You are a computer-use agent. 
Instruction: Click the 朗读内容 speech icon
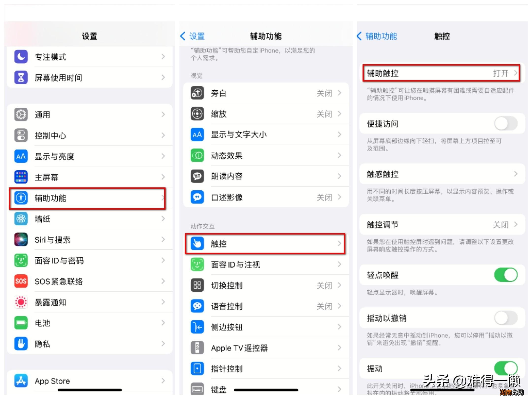(x=197, y=176)
